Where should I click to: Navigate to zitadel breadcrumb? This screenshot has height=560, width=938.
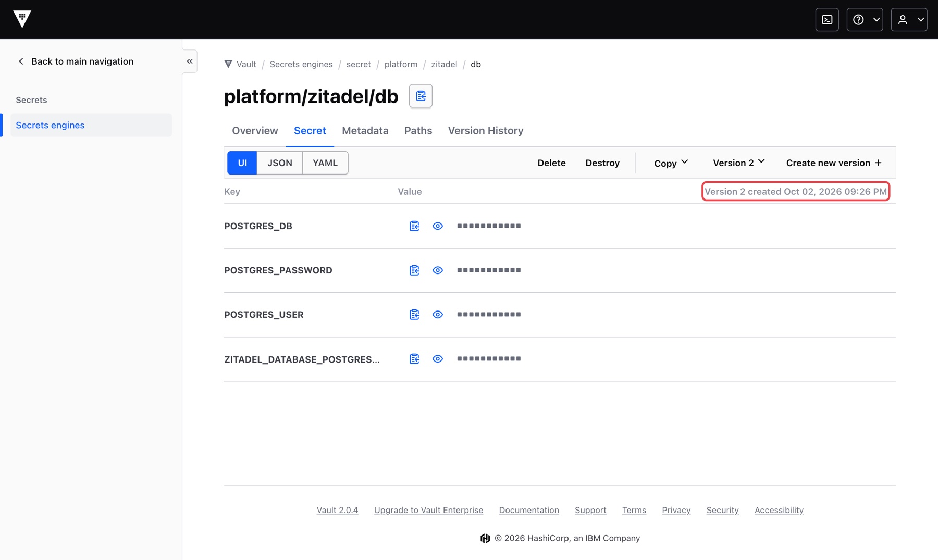(x=444, y=64)
